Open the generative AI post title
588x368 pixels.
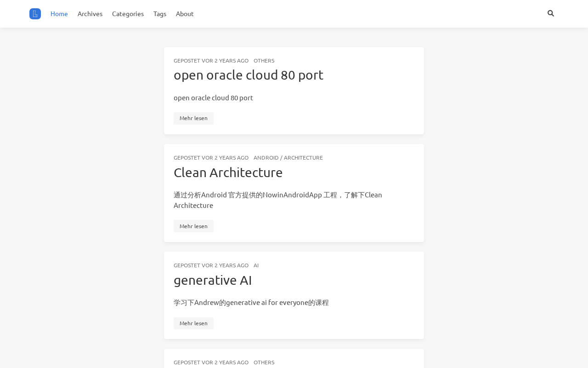pyautogui.click(x=213, y=280)
